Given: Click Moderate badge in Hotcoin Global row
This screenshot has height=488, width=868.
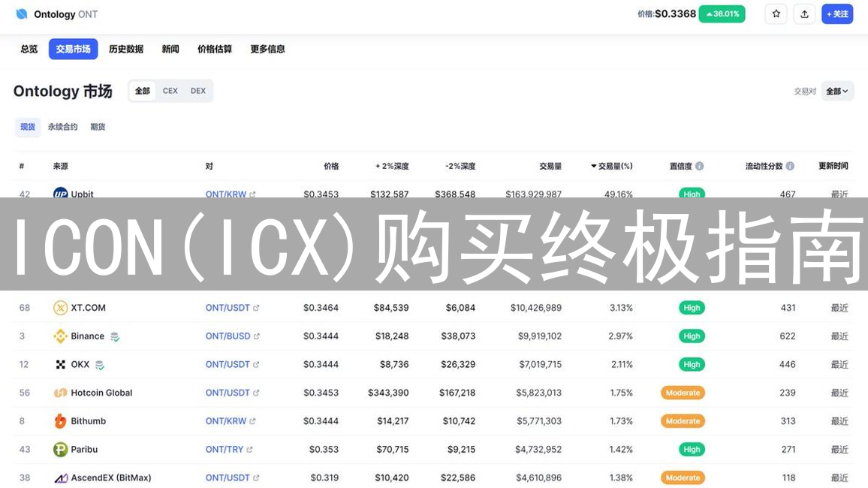Looking at the screenshot, I should (683, 393).
